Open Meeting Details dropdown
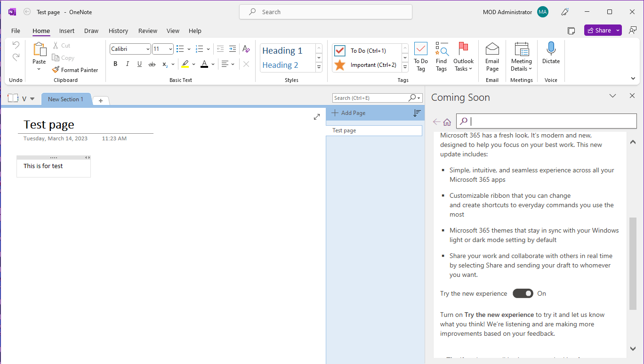The width and height of the screenshot is (644, 364). point(522,57)
